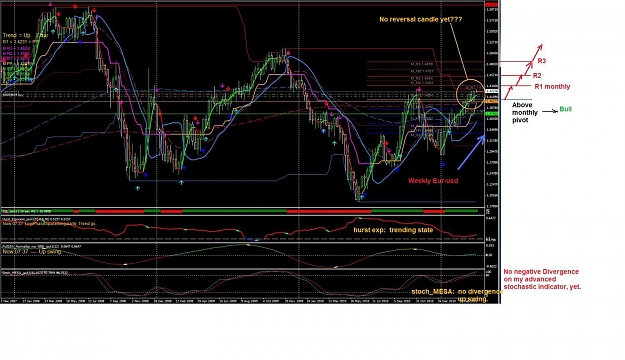Viewport: 625px width, 360px height.
Task: Click the white current price tag on scale
Action: pos(492,91)
